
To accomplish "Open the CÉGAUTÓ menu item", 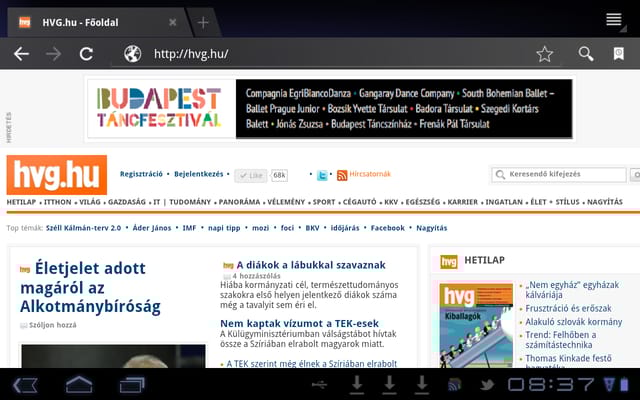I will point(360,202).
